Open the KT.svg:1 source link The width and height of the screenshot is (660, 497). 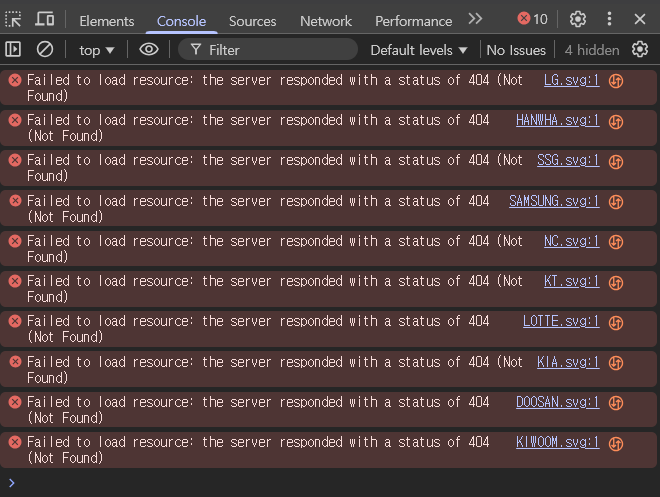pos(571,281)
